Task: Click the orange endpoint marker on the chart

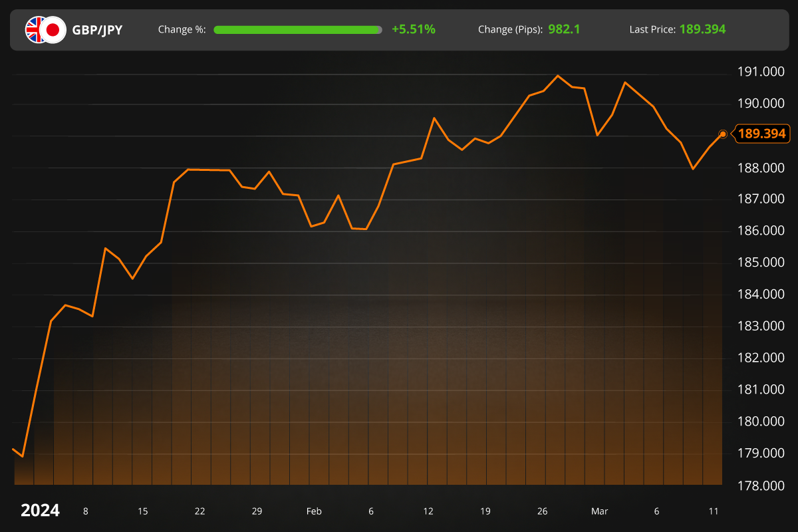Action: coord(722,134)
